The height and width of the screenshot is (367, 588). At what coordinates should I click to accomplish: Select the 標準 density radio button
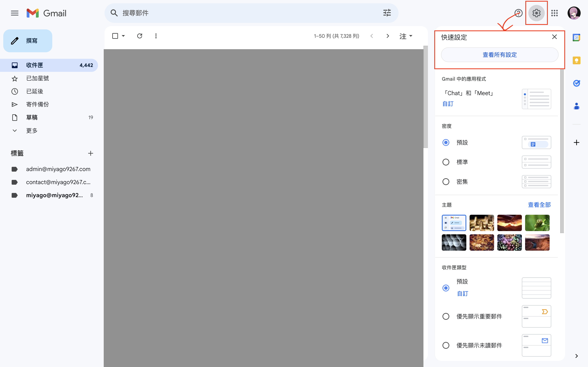(446, 162)
